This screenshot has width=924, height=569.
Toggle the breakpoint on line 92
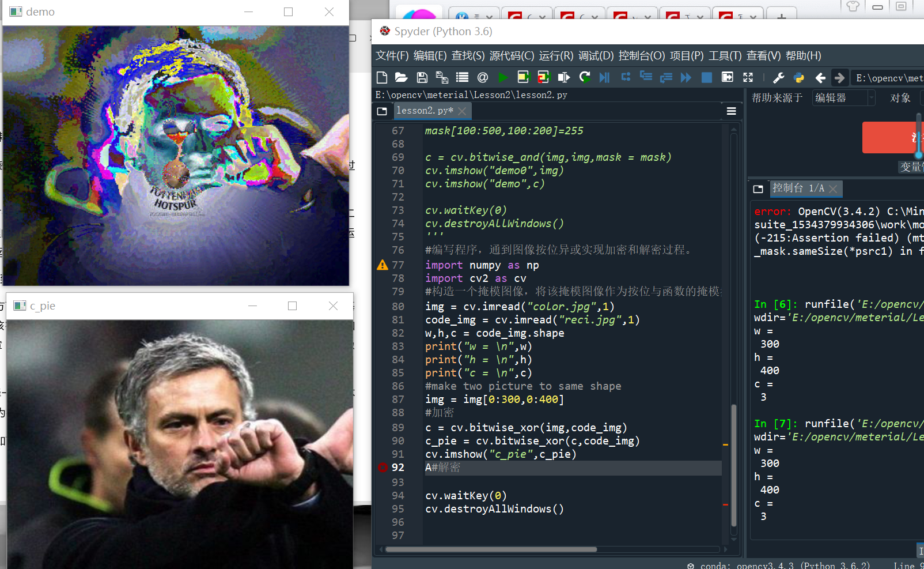(383, 468)
